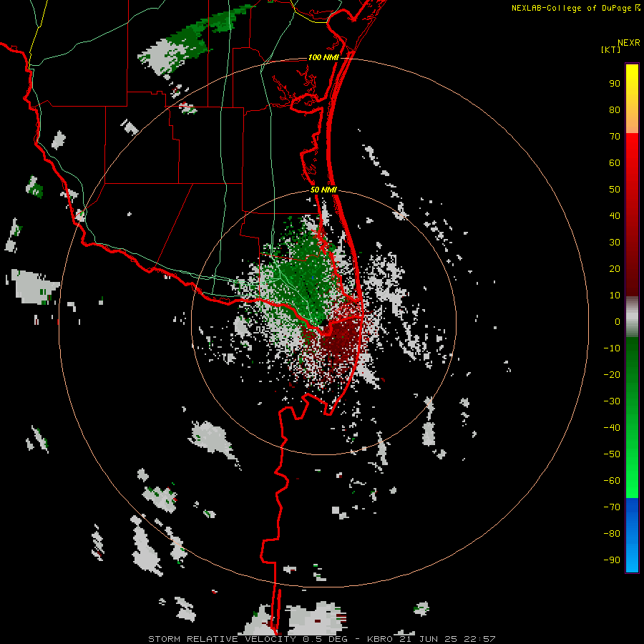
Task: Click the KBRO station identifier in caption
Action: [x=381, y=639]
